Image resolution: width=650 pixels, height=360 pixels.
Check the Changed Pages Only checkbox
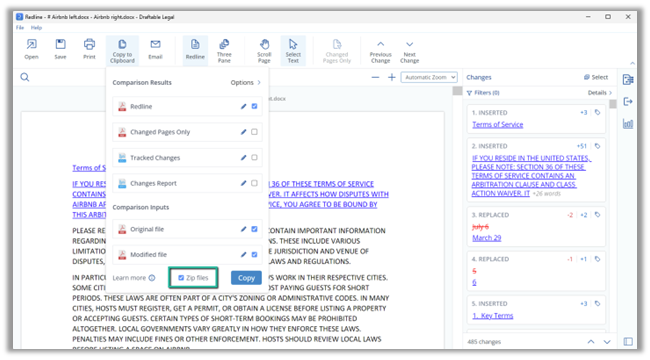(x=254, y=132)
